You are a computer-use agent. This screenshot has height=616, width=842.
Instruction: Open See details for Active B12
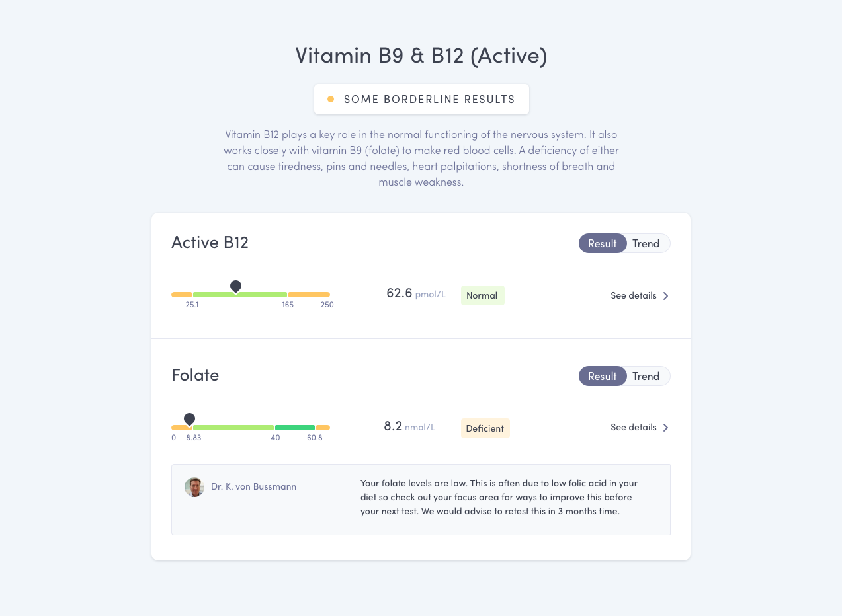point(633,295)
